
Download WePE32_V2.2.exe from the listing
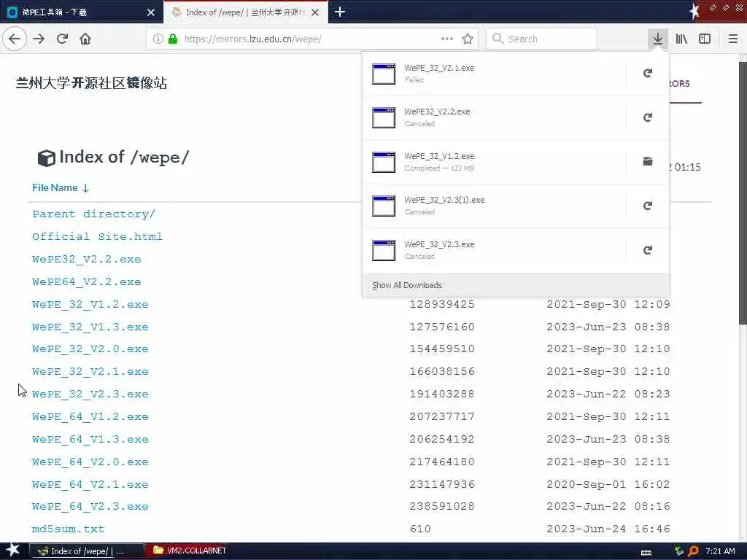87,260
